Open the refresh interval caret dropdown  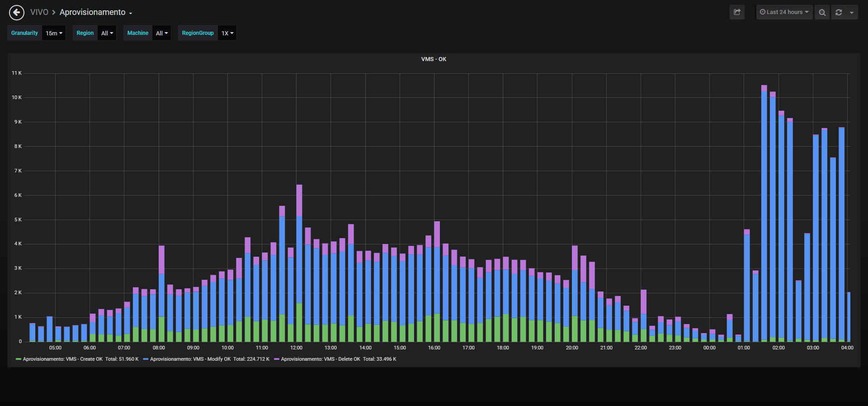tap(852, 12)
